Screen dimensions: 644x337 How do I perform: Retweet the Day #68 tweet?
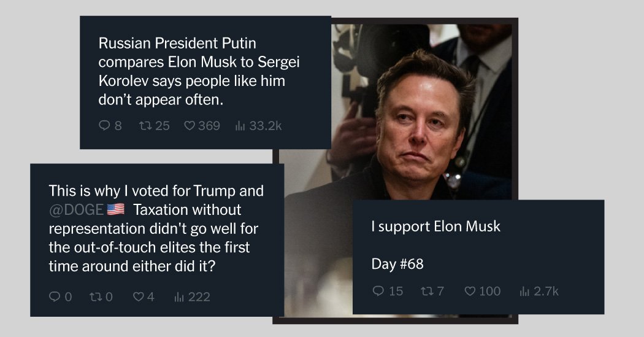(424, 291)
